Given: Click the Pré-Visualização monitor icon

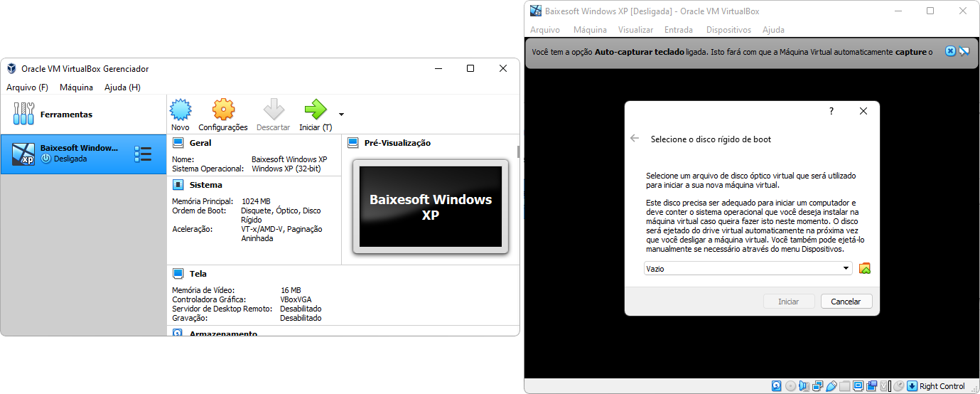Looking at the screenshot, I should click(x=353, y=143).
